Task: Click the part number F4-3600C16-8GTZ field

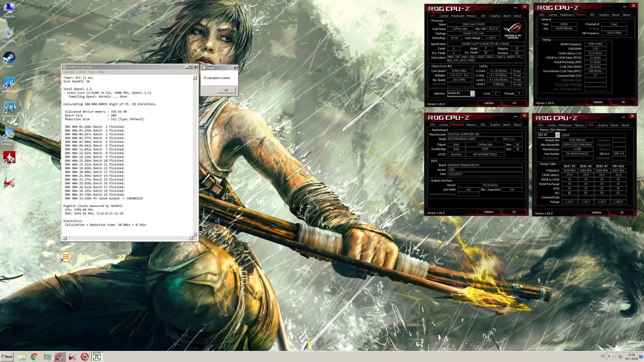Action: (x=577, y=154)
